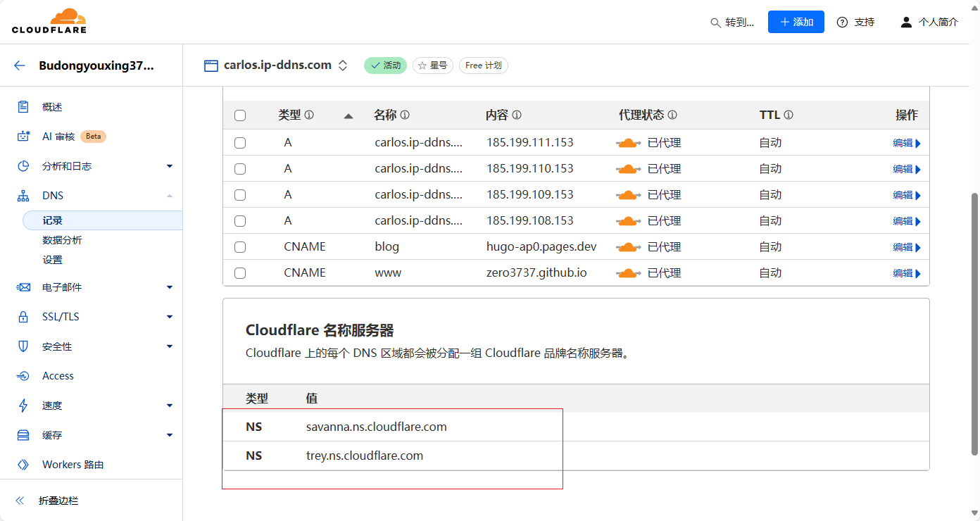Click the 个人简介 profile icon
The image size is (980, 521).
907,23
